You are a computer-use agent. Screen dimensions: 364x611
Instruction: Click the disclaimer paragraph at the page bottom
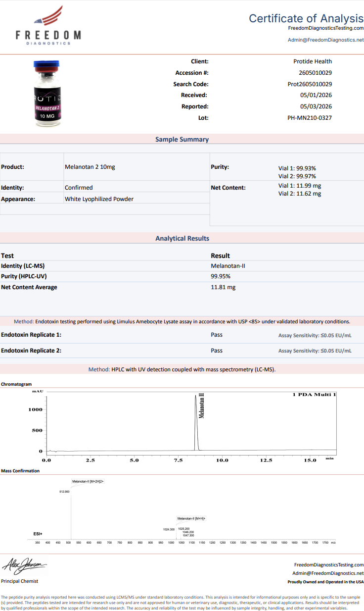click(x=182, y=603)
